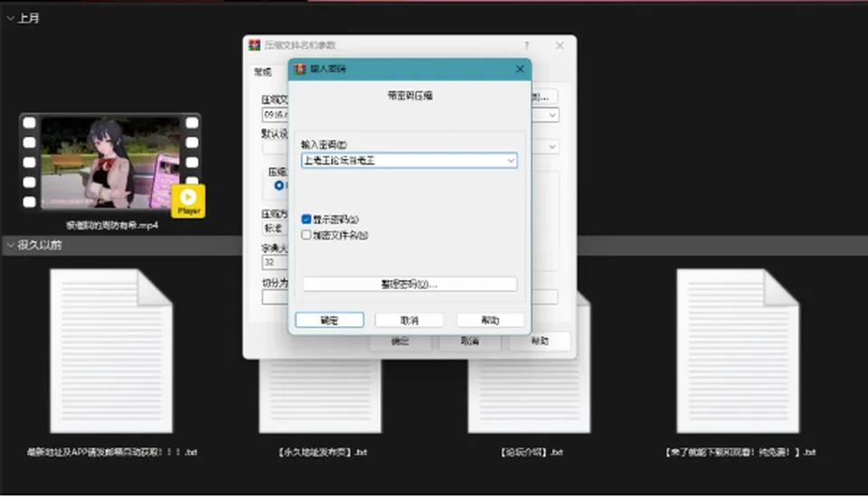Expand the archive name dropdown in settings window
868x497 pixels.
[x=552, y=115]
